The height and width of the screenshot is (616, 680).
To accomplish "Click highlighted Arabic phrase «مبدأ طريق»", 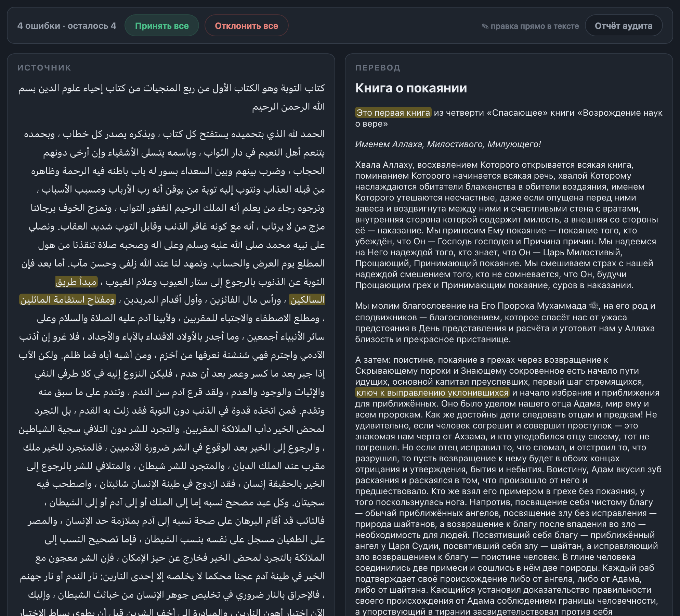I will point(77,282).
